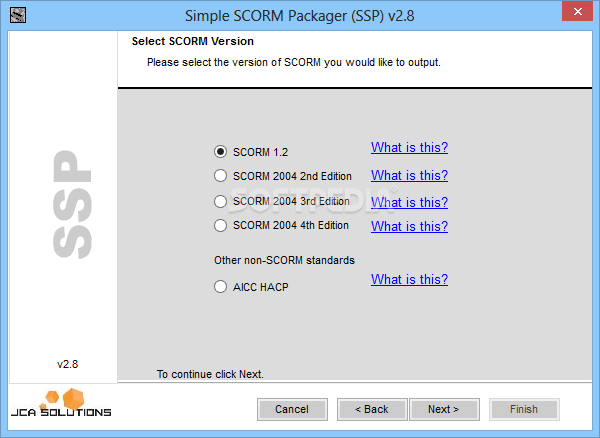The image size is (600, 438).
Task: Open 'What is this?' link for AICC HACP
Action: tap(409, 279)
